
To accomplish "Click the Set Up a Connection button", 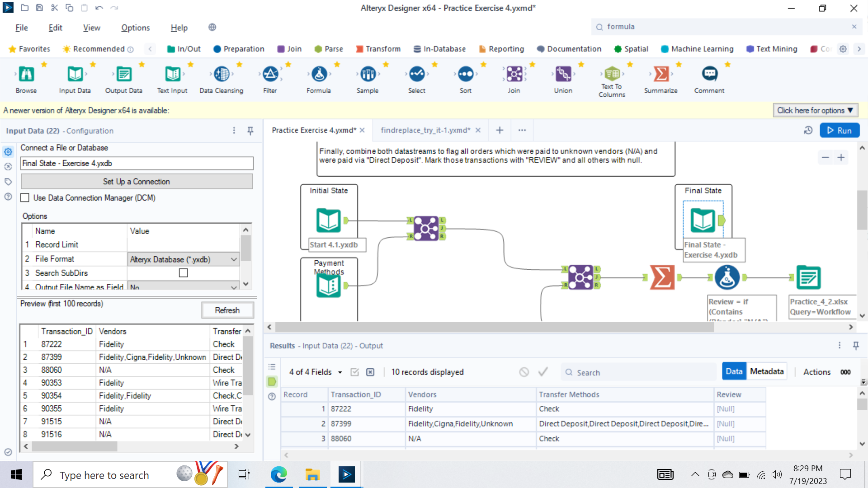I will coord(137,181).
